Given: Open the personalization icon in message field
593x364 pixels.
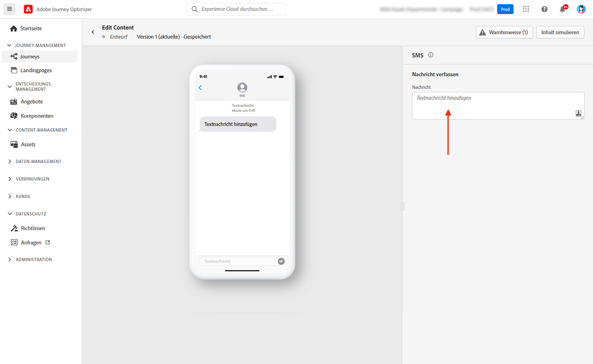Looking at the screenshot, I should 578,113.
